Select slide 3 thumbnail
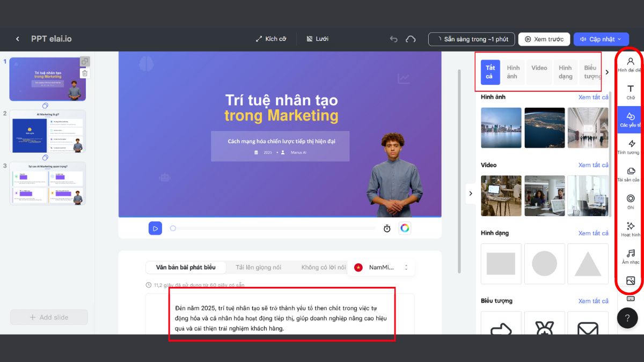The image size is (644, 362). (47, 183)
